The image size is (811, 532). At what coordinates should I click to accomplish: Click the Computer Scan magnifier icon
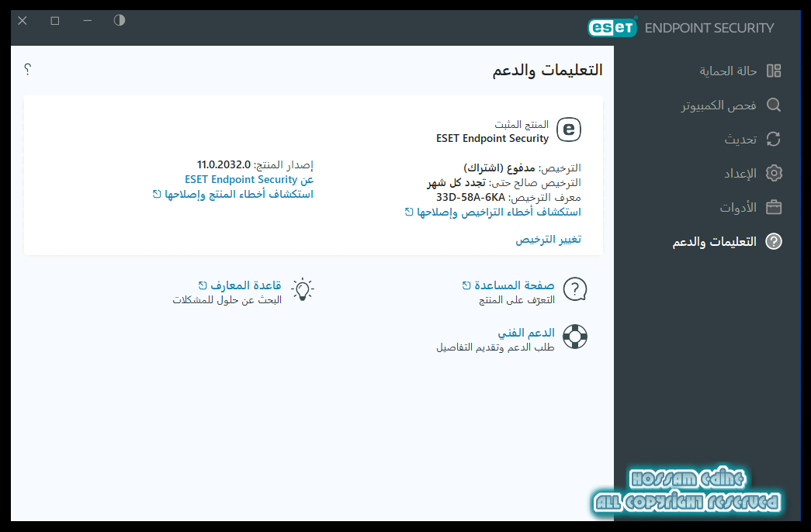(774, 105)
